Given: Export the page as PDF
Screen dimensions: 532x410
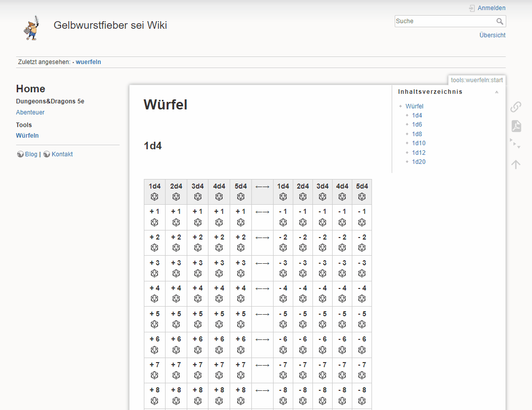Looking at the screenshot, I should click(x=515, y=126).
